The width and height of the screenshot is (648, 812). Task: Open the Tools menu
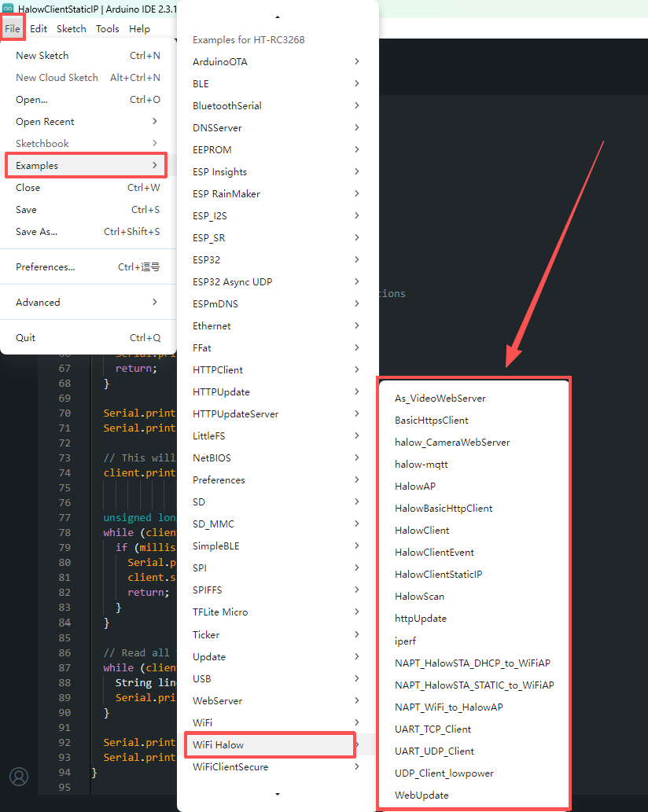coord(107,29)
